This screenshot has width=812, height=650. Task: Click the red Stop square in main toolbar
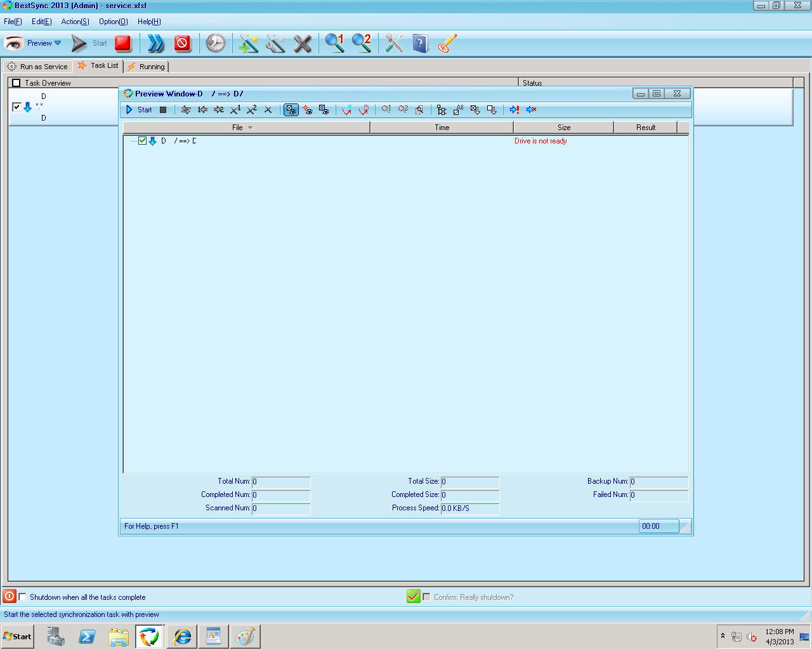point(123,43)
